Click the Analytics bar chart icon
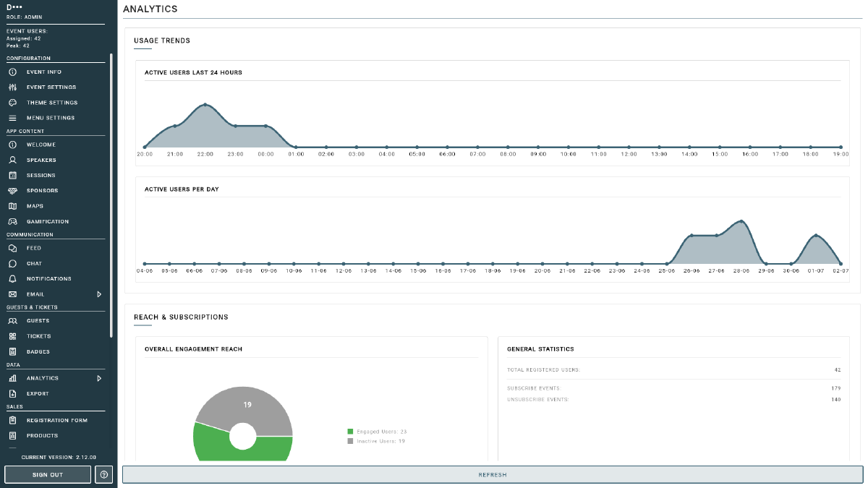The width and height of the screenshot is (868, 488). (12, 378)
